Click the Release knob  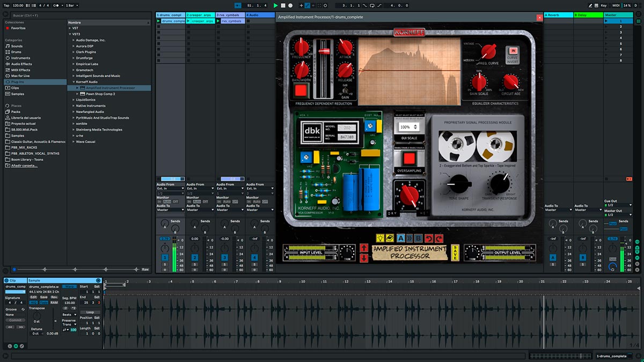[345, 69]
